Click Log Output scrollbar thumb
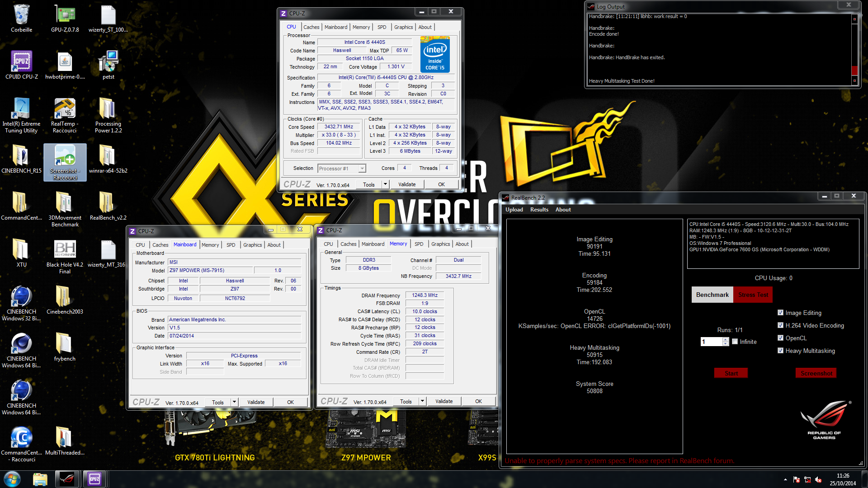This screenshot has height=488, width=868. pyautogui.click(x=854, y=70)
